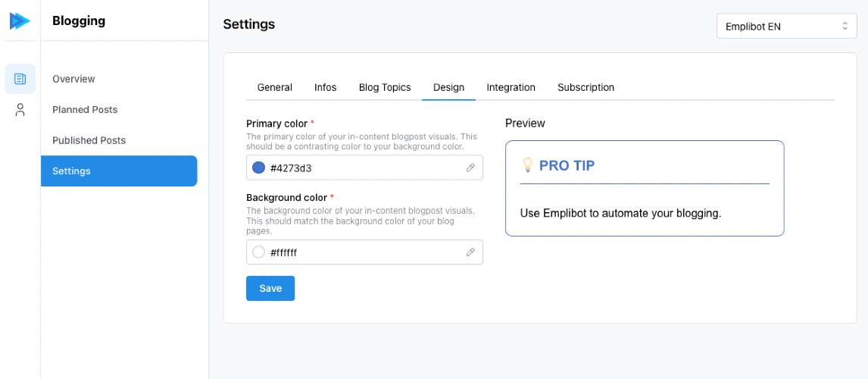Select the Design tab
The image size is (868, 379).
(448, 87)
